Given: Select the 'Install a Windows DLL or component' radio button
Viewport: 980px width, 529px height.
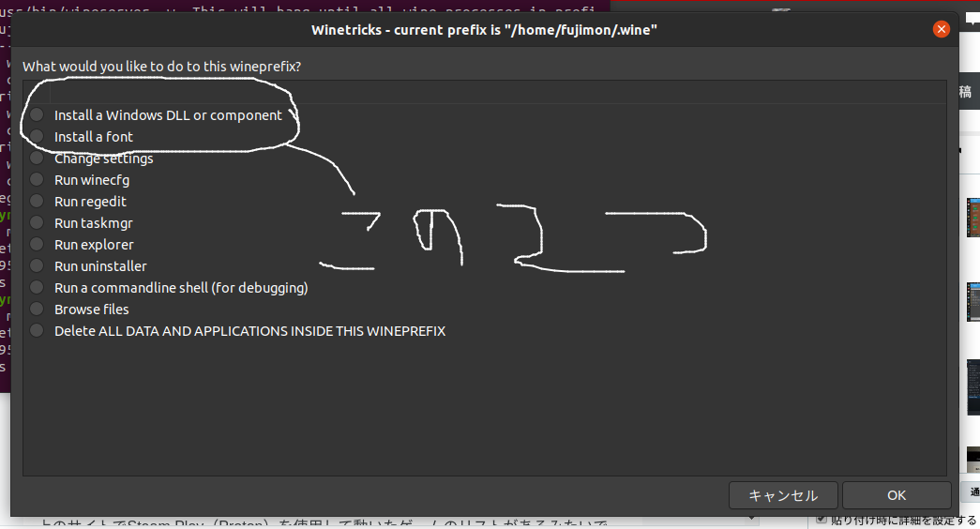Looking at the screenshot, I should [x=37, y=114].
